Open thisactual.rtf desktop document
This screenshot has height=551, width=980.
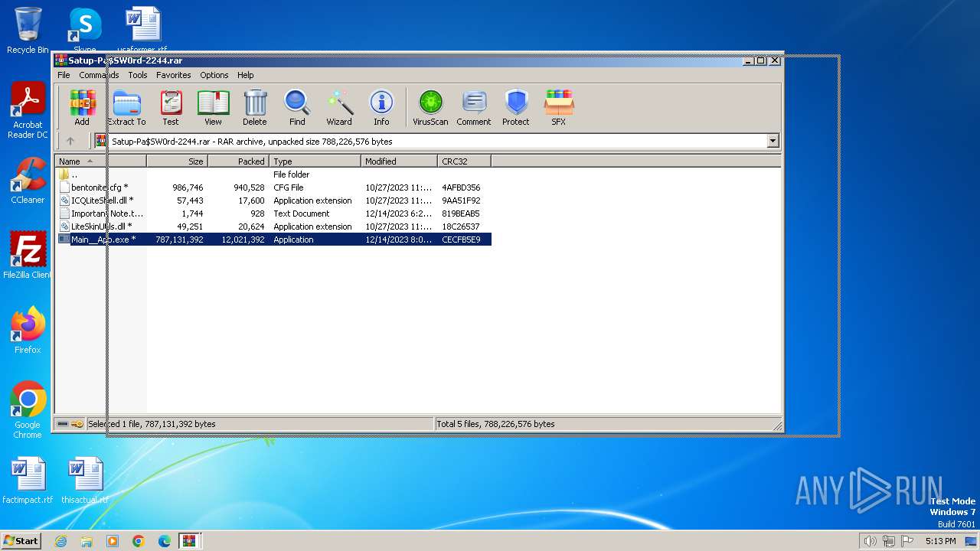[x=85, y=481]
